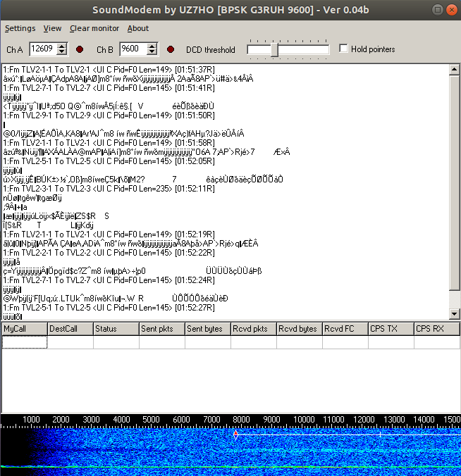Screen dimensions: 461x476
Task: Click the Ch A red DCD indicator
Action: (x=80, y=49)
